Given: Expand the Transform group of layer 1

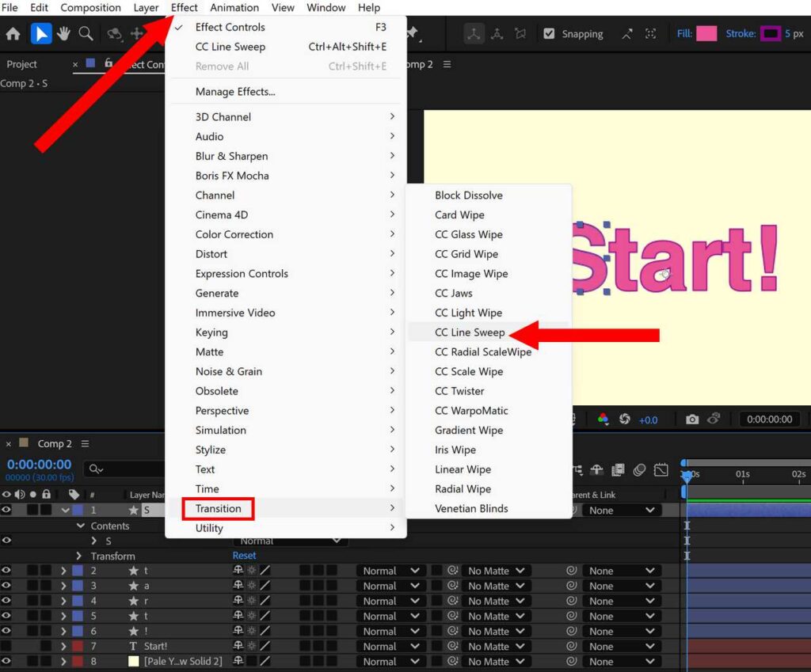Looking at the screenshot, I should 78,556.
